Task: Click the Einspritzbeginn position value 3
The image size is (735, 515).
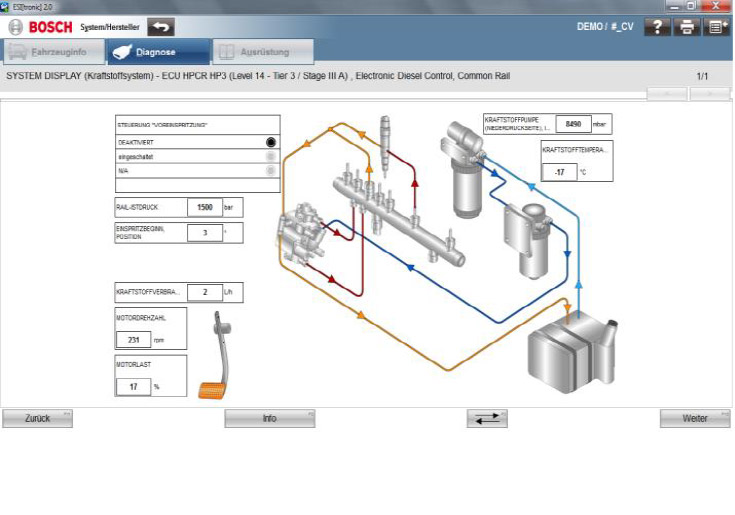Action: [205, 232]
